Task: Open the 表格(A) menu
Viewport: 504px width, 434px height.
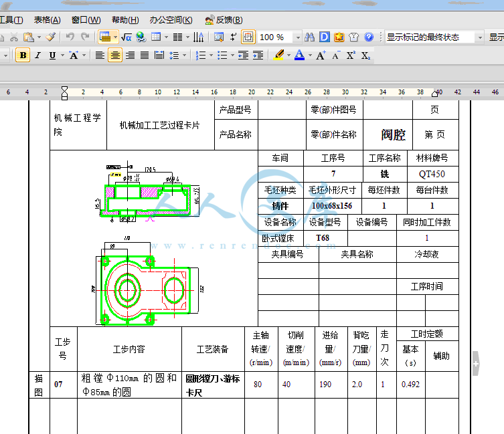Action: click(x=48, y=20)
